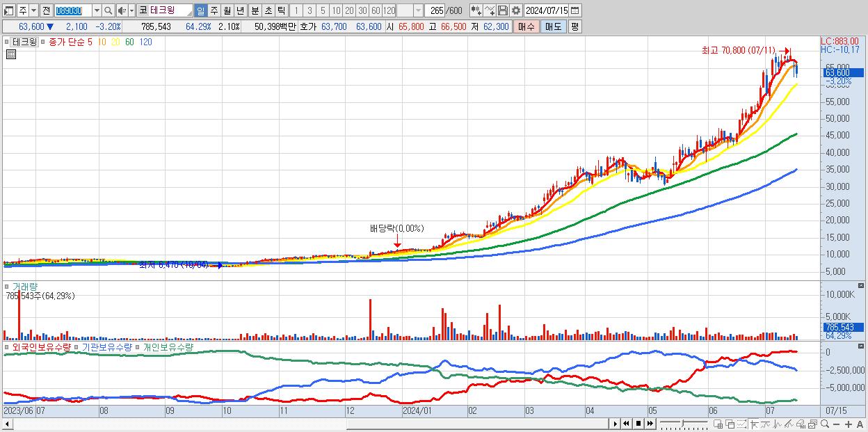Click the 매수 buy button
Image resolution: width=868 pixels, height=432 pixels.
click(x=527, y=26)
